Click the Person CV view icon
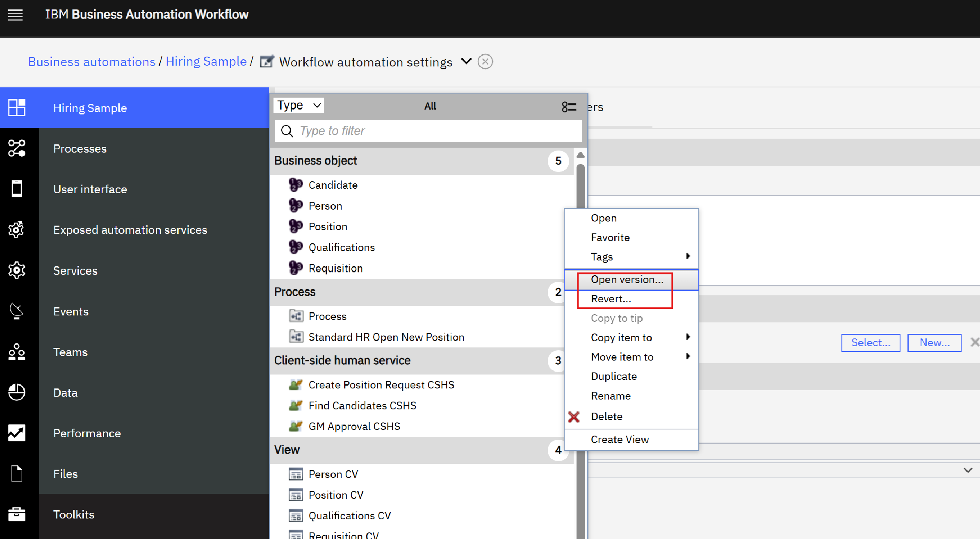The width and height of the screenshot is (980, 539). 296,474
